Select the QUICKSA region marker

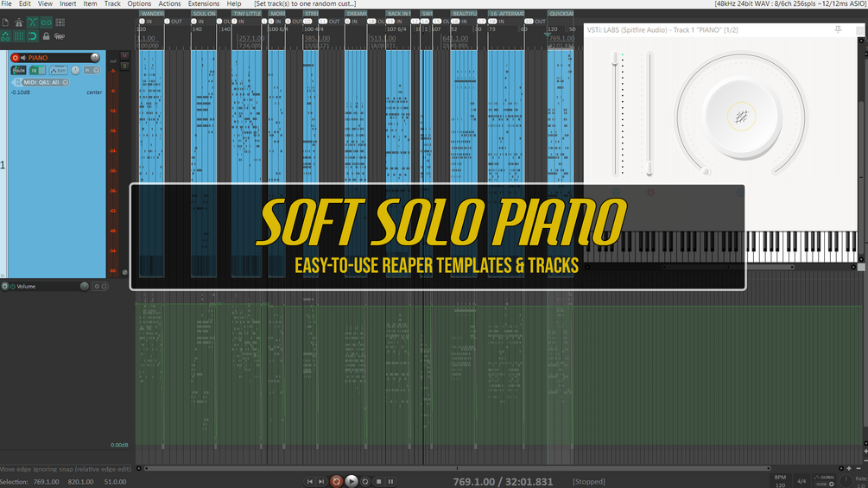561,14
